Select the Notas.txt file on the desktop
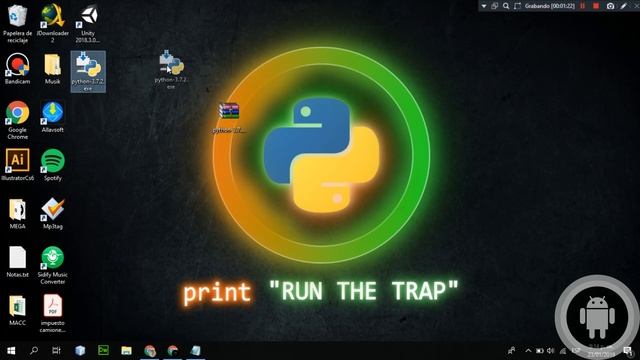This screenshot has width=640, height=360. (17, 262)
